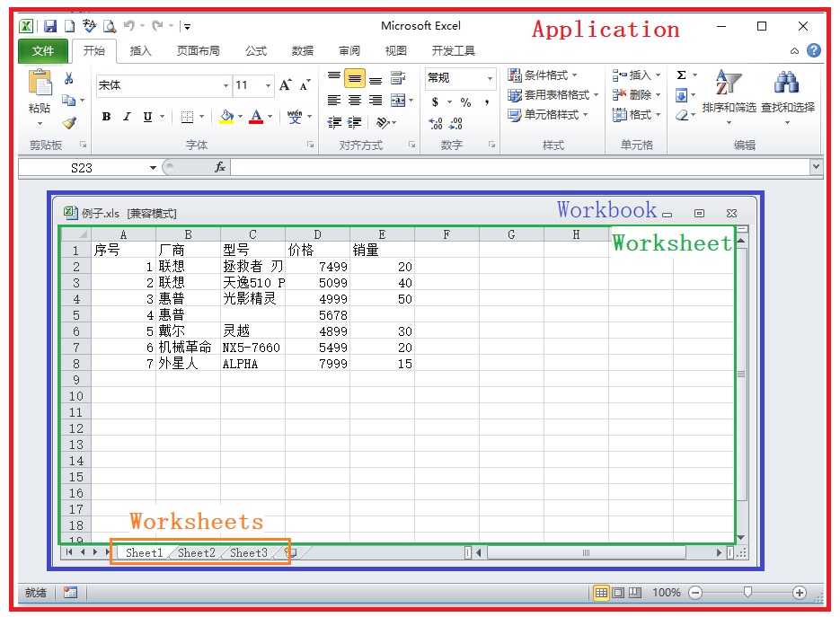The width and height of the screenshot is (840, 617).
Task: Toggle Wrap Text option
Action: pyautogui.click(x=398, y=77)
